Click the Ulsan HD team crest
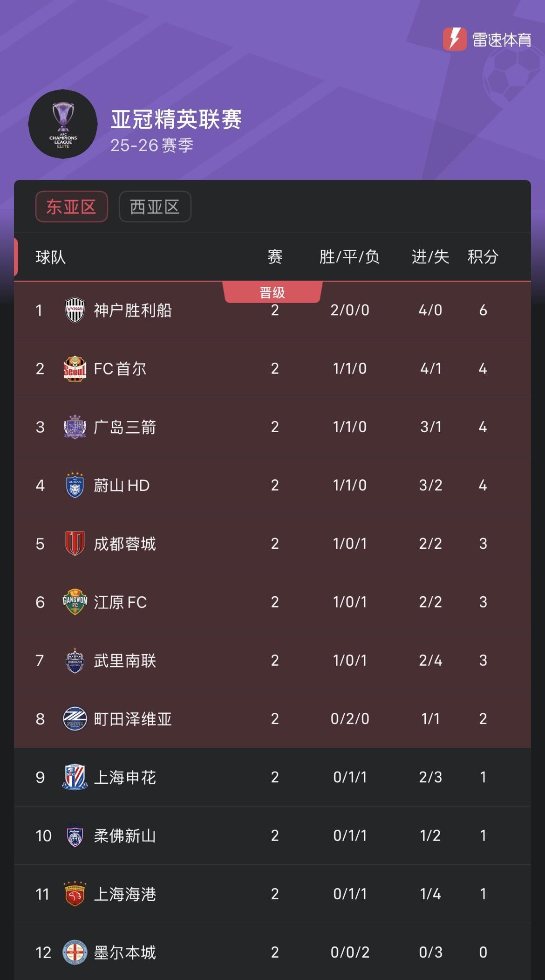The height and width of the screenshot is (980, 545). pos(75,485)
